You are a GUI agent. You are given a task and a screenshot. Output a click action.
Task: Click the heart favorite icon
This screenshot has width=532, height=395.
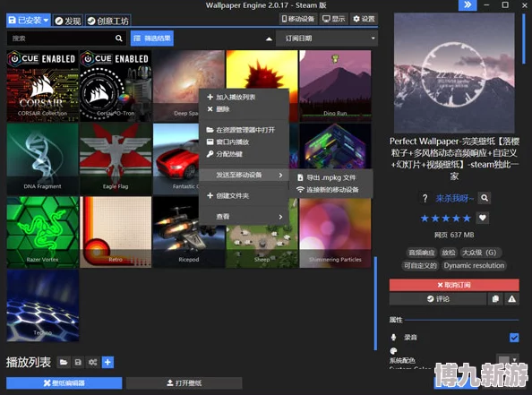pyautogui.click(x=483, y=218)
